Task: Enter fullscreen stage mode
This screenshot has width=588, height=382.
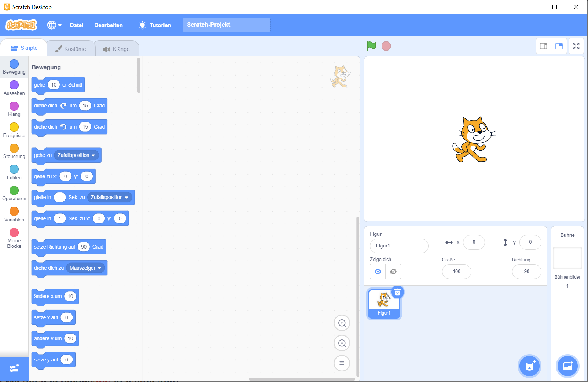Action: (x=576, y=46)
